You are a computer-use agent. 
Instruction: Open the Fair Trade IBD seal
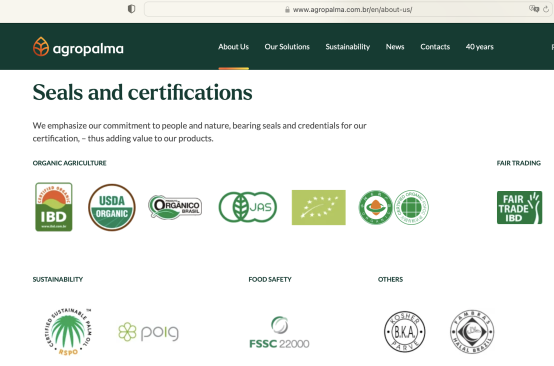tap(519, 207)
